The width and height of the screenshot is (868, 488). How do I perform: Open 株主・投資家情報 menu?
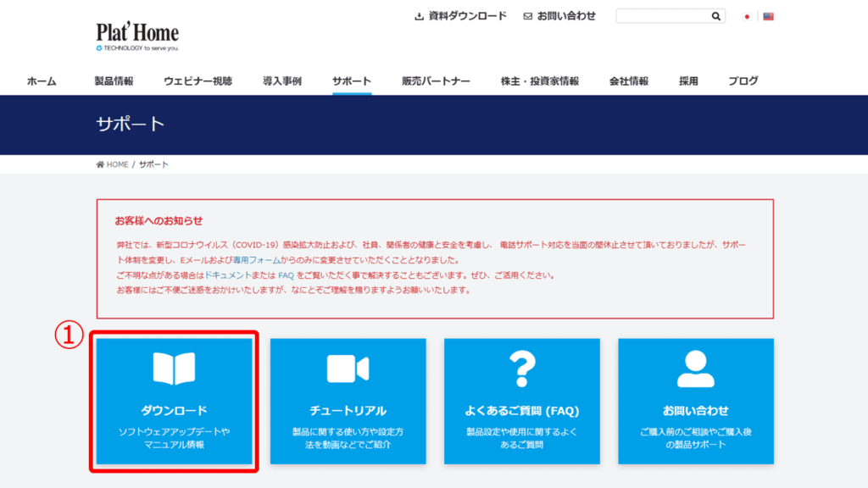[540, 81]
